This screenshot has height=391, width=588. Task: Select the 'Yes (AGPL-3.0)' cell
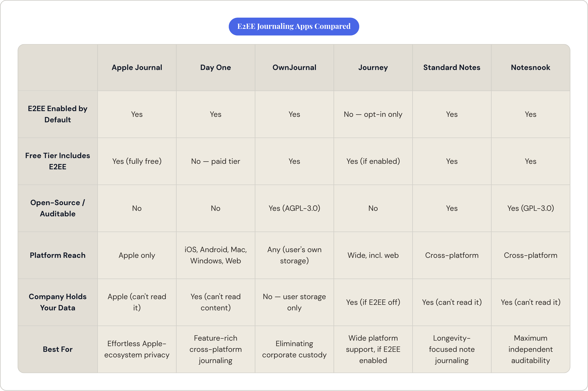click(294, 208)
